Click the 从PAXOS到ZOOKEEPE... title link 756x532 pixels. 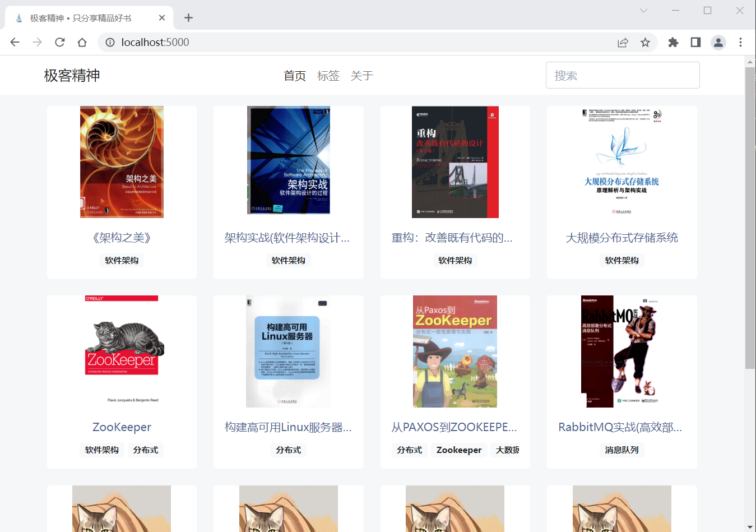coord(454,427)
